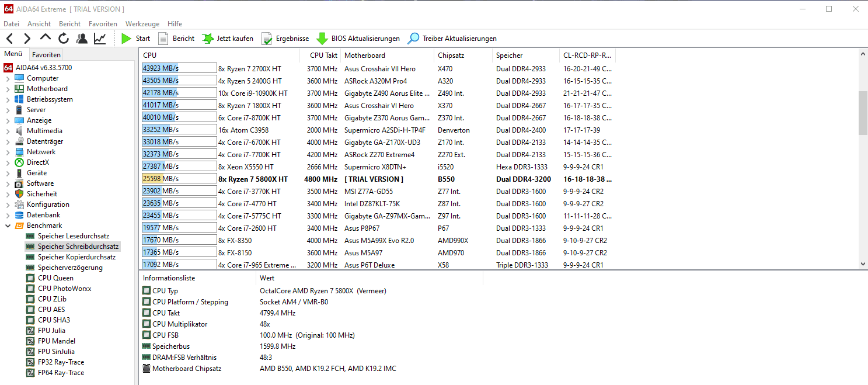Go up one level with Up arrow
This screenshot has height=385, width=868.
(x=46, y=39)
